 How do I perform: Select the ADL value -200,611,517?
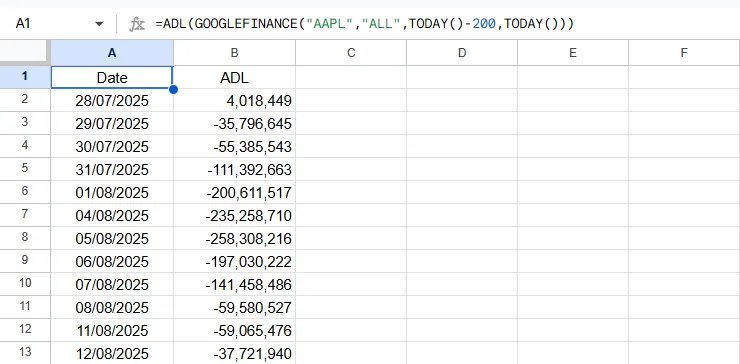(235, 192)
